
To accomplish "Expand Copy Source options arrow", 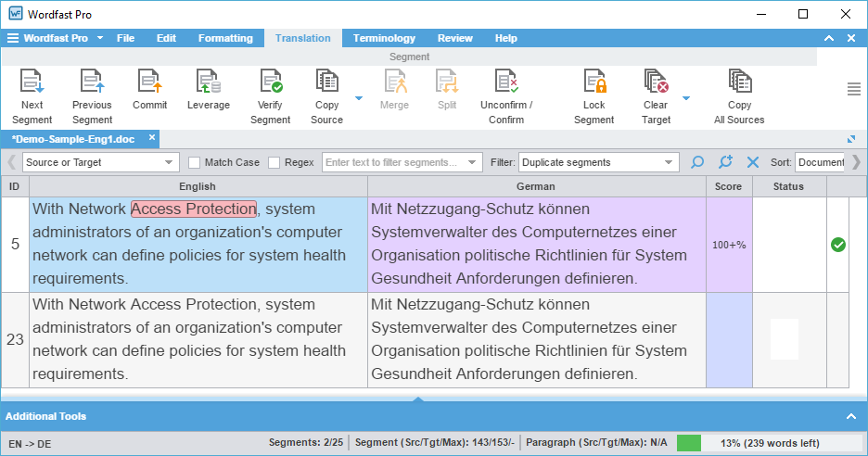I will coord(359,98).
